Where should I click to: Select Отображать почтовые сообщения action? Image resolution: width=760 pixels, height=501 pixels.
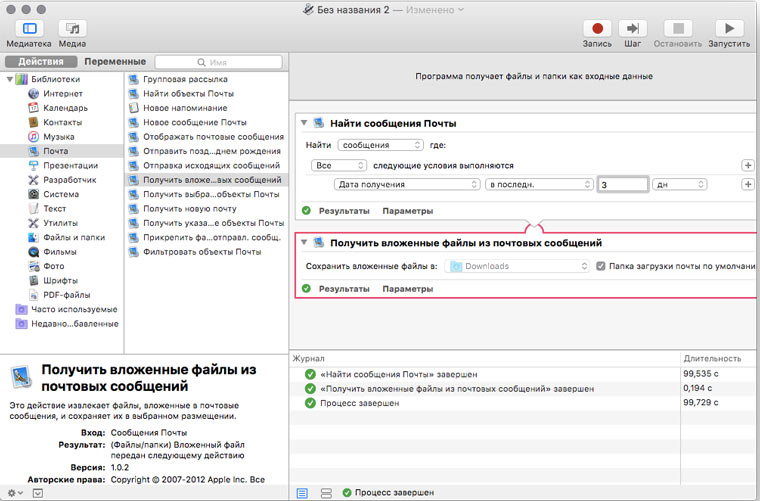[x=206, y=137]
